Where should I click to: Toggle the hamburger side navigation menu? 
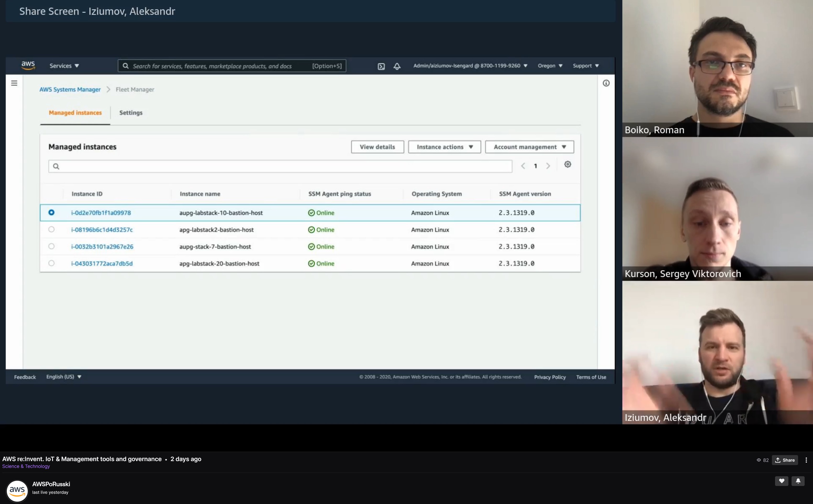[14, 83]
